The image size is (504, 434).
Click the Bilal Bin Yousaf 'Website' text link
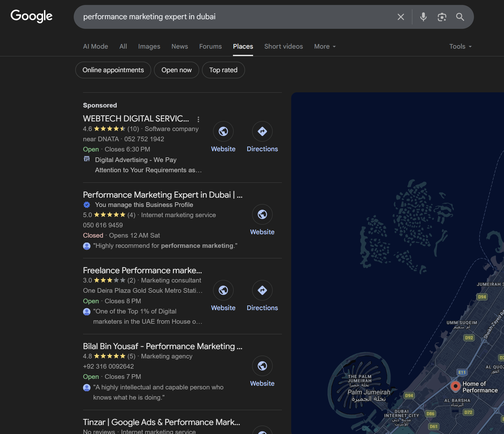[x=262, y=384]
